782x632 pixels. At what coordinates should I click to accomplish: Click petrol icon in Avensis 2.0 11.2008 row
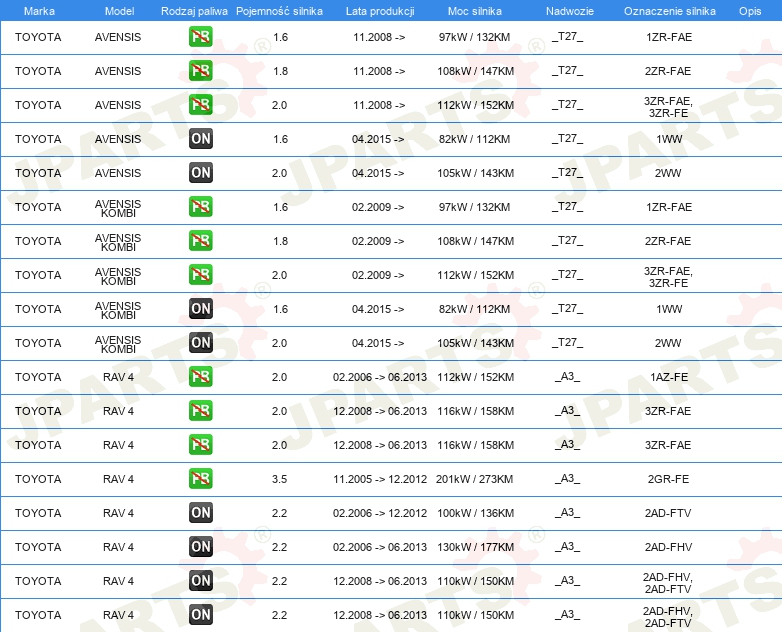[x=200, y=105]
